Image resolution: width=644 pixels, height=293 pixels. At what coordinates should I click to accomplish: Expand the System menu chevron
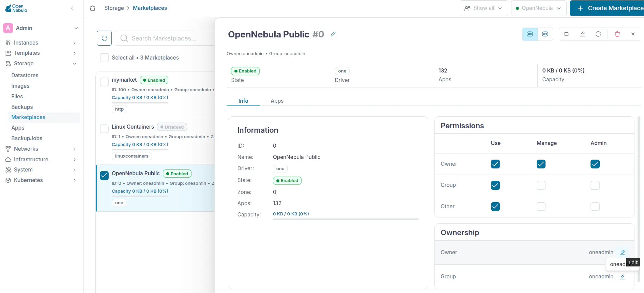click(x=75, y=170)
